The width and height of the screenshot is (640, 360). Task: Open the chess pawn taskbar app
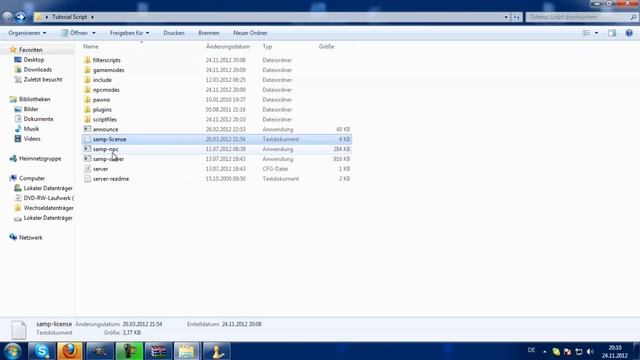coord(217,351)
